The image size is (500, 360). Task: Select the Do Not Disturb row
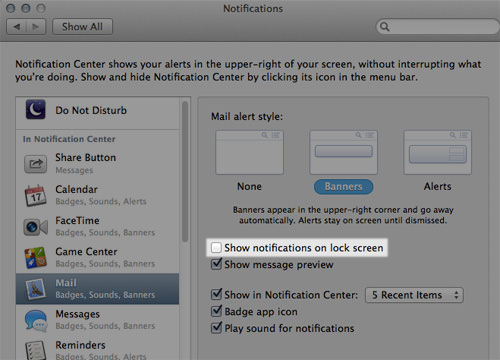pos(97,113)
